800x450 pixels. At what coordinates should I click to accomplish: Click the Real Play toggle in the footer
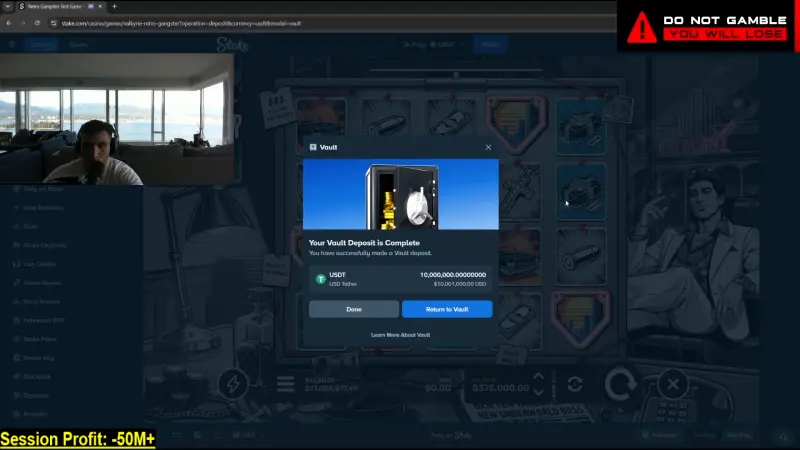tap(738, 435)
